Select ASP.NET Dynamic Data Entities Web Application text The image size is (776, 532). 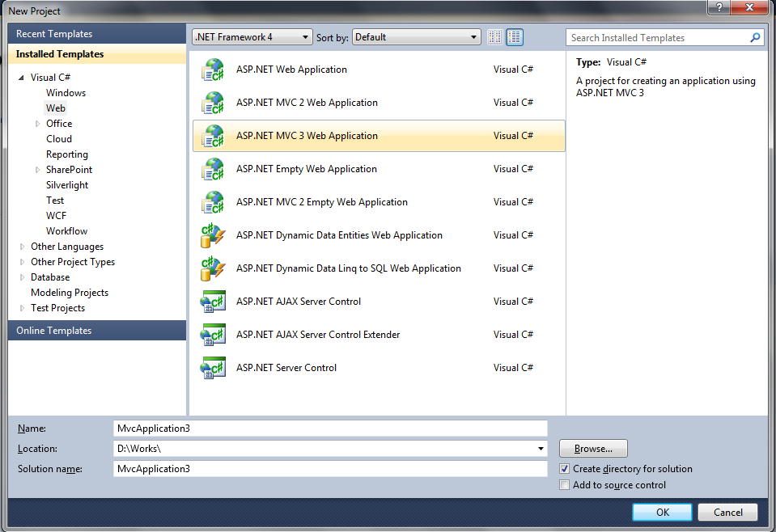pos(339,235)
